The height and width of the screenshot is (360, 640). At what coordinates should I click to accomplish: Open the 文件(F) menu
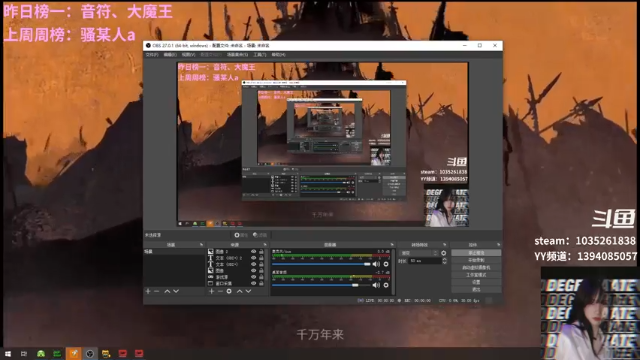(x=152, y=55)
